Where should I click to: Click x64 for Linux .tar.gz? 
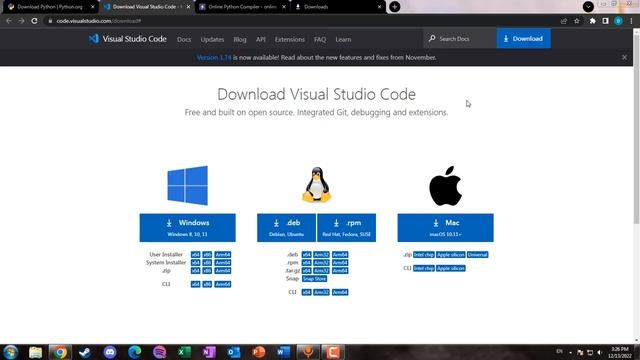[x=307, y=271]
